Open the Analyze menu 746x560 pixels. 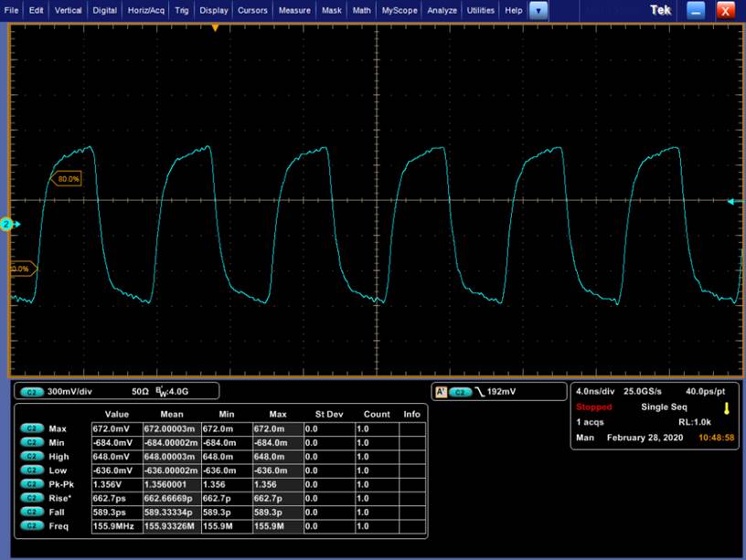click(442, 10)
